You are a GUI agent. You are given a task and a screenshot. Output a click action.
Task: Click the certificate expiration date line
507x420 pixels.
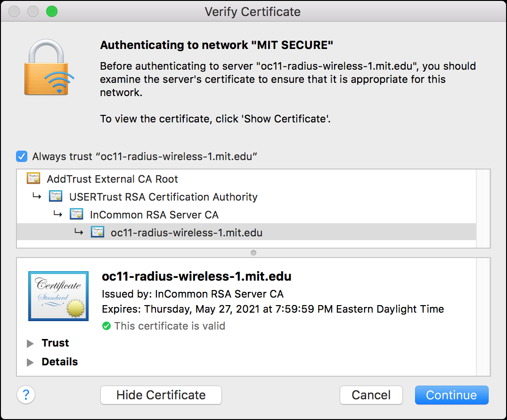(x=273, y=309)
